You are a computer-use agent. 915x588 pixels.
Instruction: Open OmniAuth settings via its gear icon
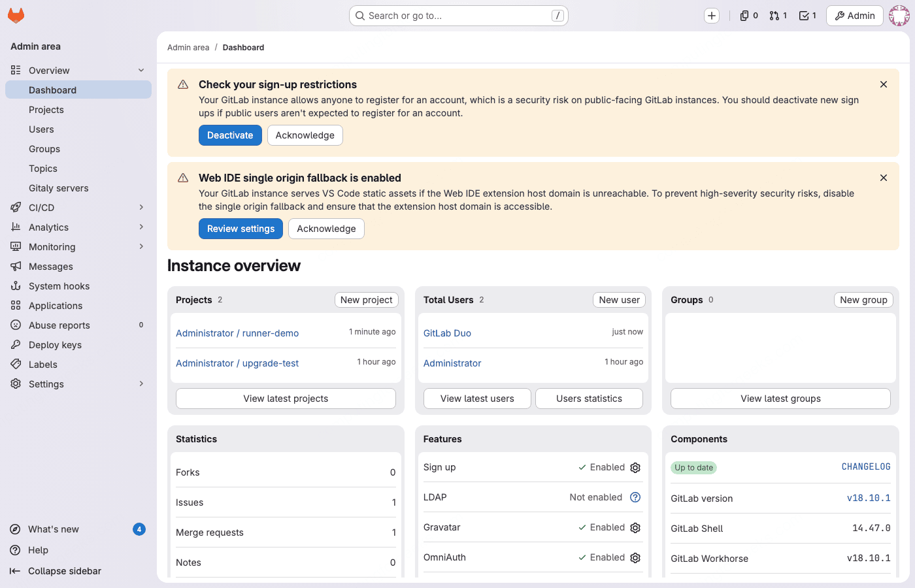635,557
